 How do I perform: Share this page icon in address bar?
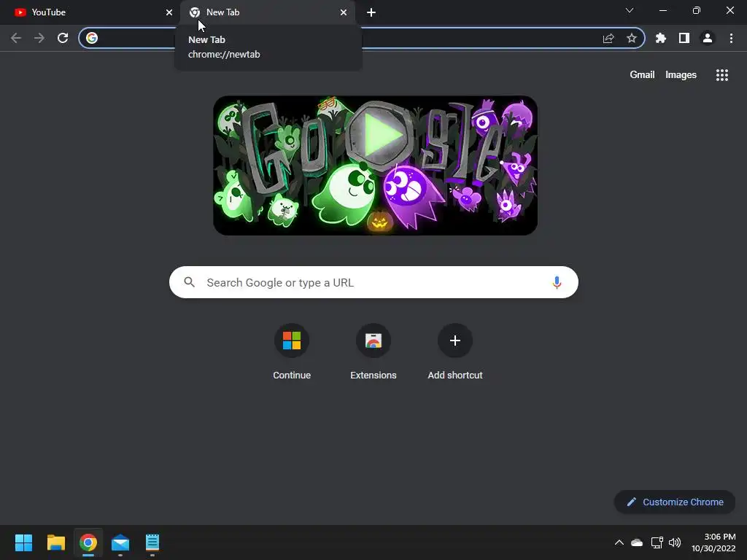pyautogui.click(x=608, y=38)
